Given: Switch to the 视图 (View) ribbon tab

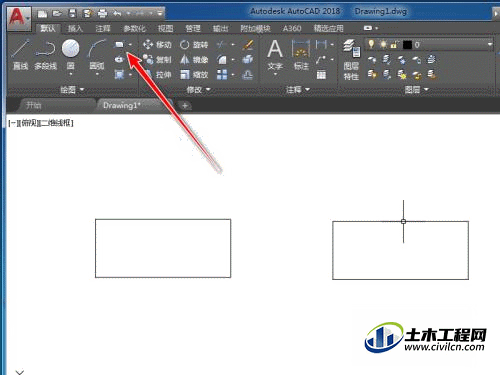Looking at the screenshot, I should tap(165, 29).
